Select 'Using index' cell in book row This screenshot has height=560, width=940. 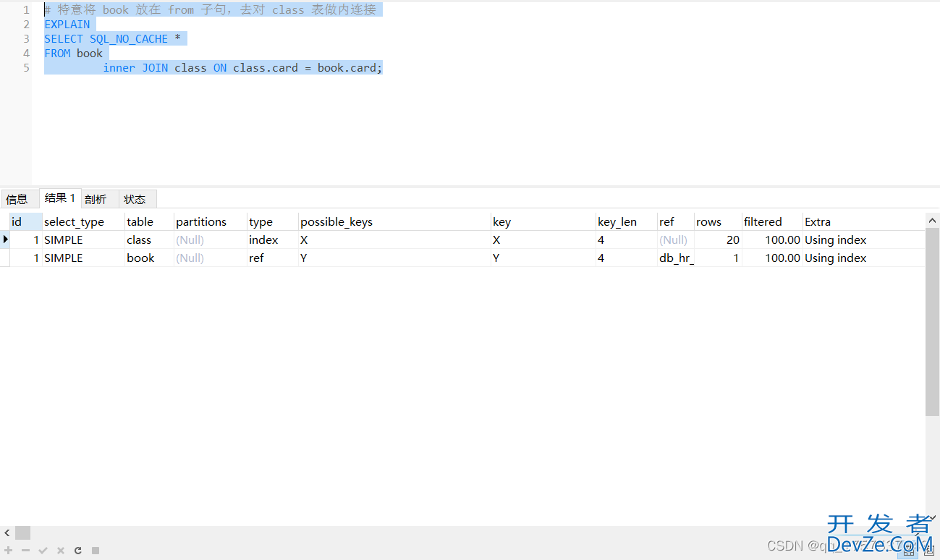tap(864, 258)
